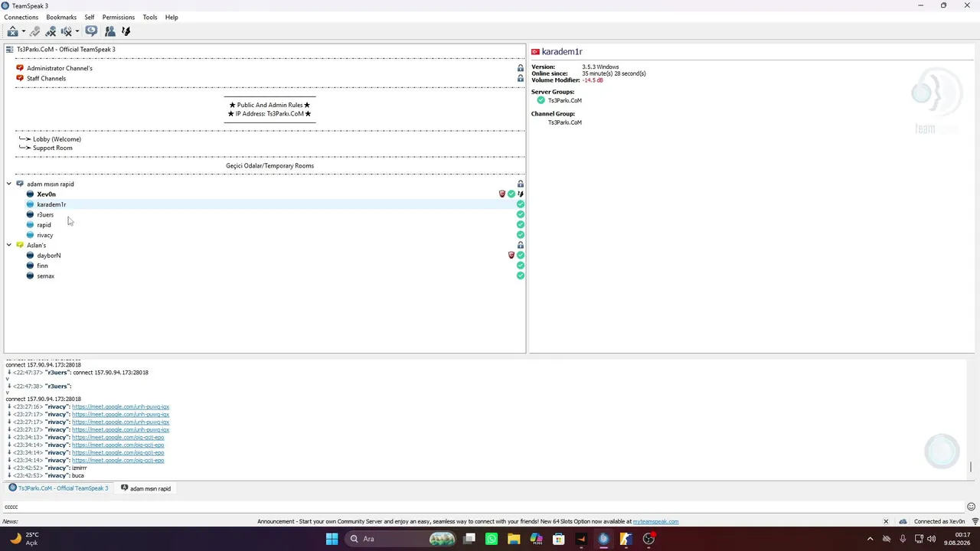Click the lock icon on Staff Channels row
The image size is (980, 551).
pos(521,78)
